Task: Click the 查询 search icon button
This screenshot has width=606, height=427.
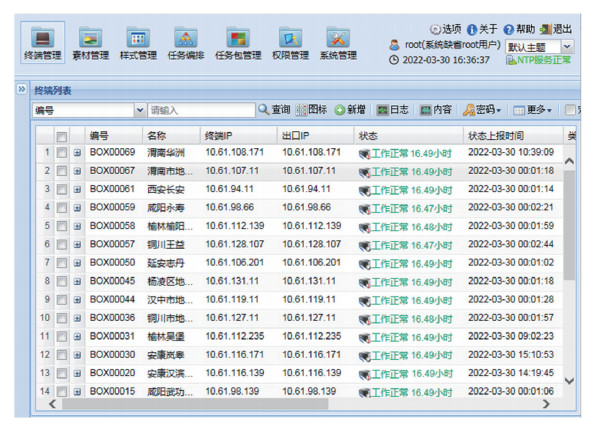Action: tap(275, 110)
